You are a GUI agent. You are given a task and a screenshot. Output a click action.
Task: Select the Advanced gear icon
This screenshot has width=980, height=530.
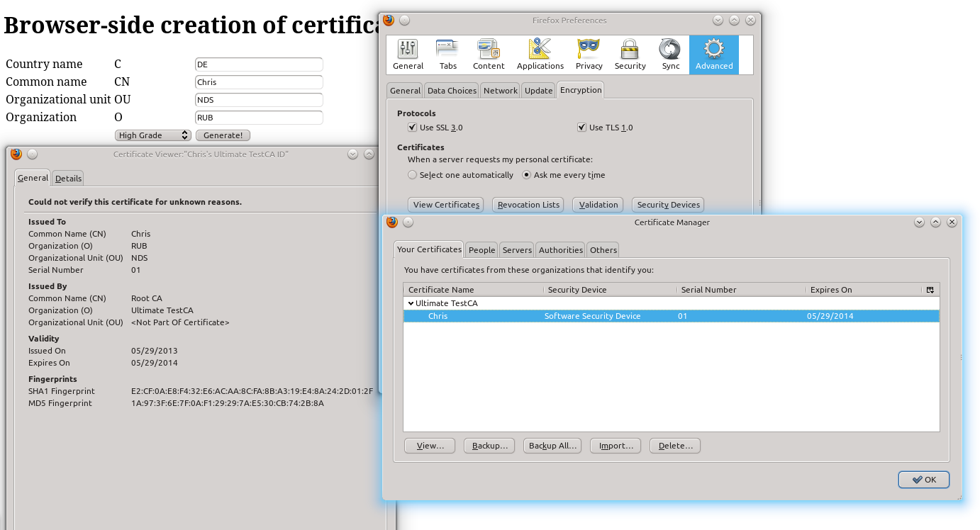tap(713, 55)
